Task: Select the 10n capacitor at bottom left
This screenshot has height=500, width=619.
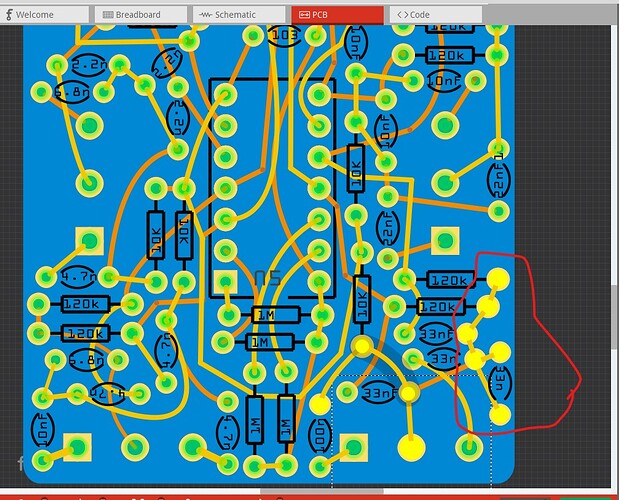Action: (42, 434)
